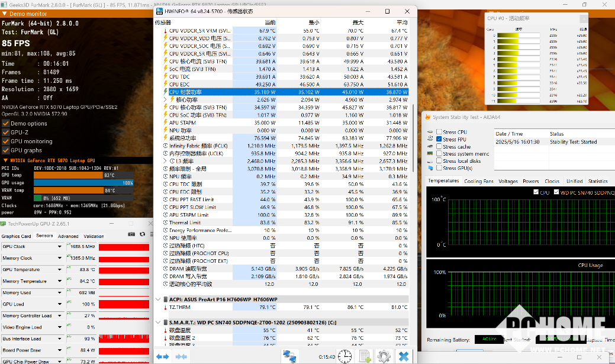This screenshot has width=615, height=364.
Task: Expand the 核心功率 row in HWiNFO
Action: [166, 99]
